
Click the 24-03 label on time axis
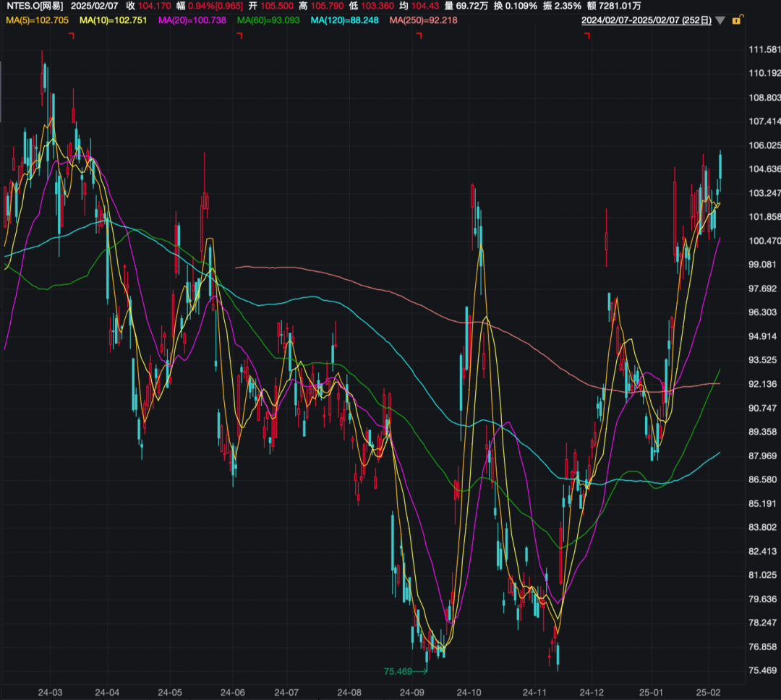(x=50, y=692)
